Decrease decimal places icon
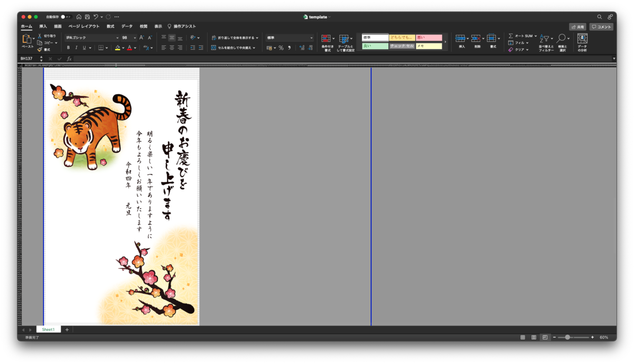 [x=310, y=48]
